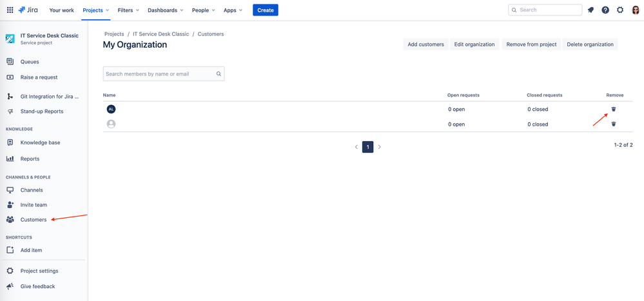
Task: Click the Remove from project button
Action: (x=531, y=44)
